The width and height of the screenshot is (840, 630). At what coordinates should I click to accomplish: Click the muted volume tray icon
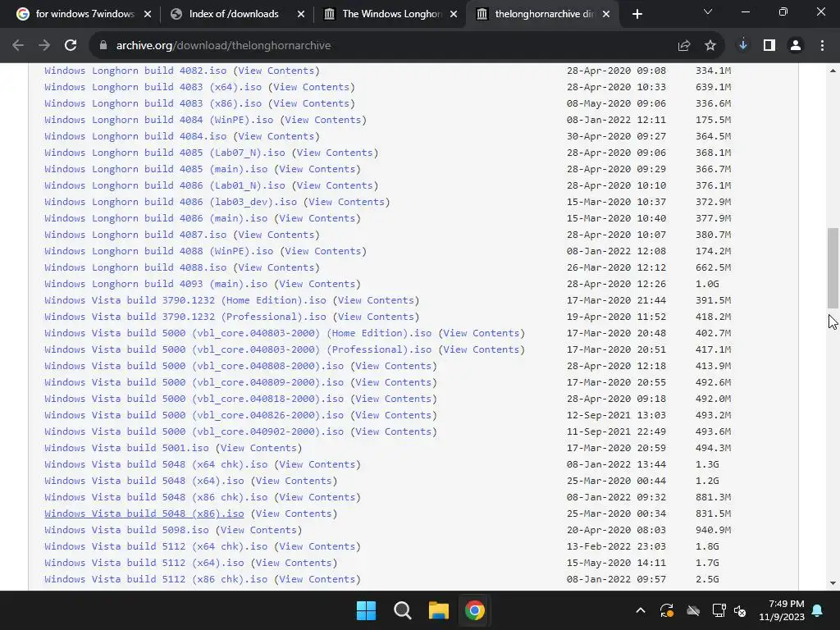pyautogui.click(x=740, y=610)
